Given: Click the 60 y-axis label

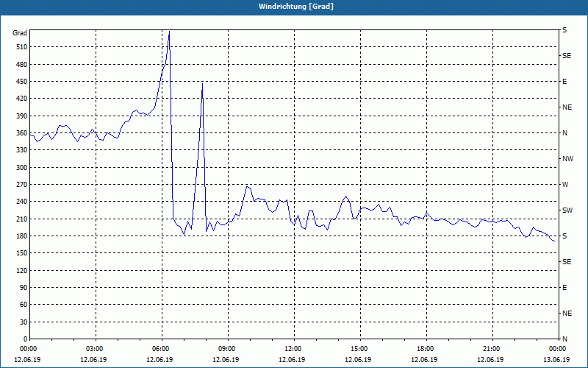Looking at the screenshot, I should 24,305.
